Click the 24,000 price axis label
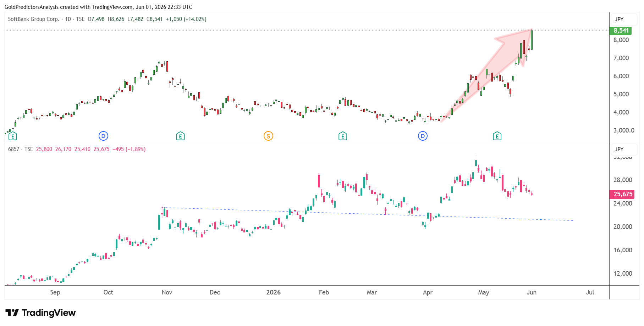Viewport: 644px width, 326px height. point(623,203)
